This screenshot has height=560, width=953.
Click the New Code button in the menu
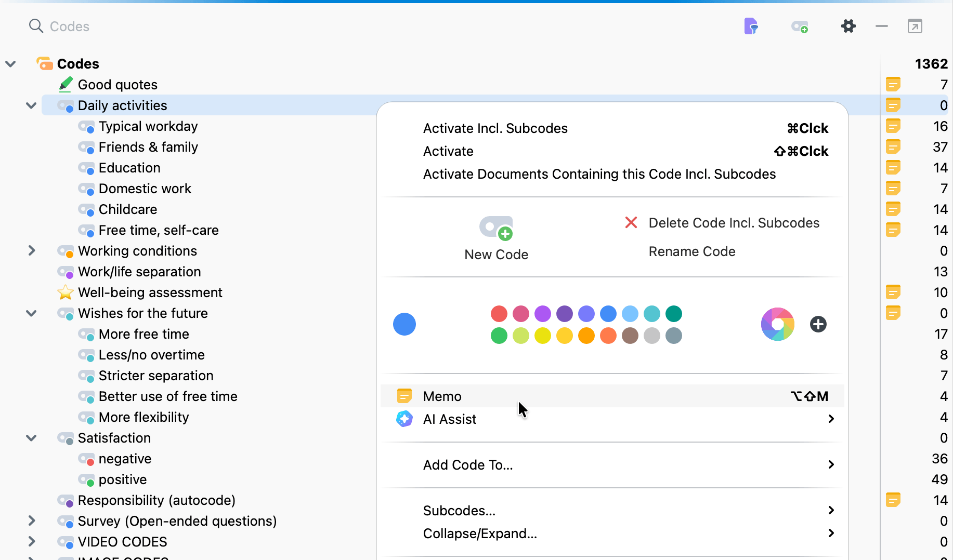(x=496, y=238)
